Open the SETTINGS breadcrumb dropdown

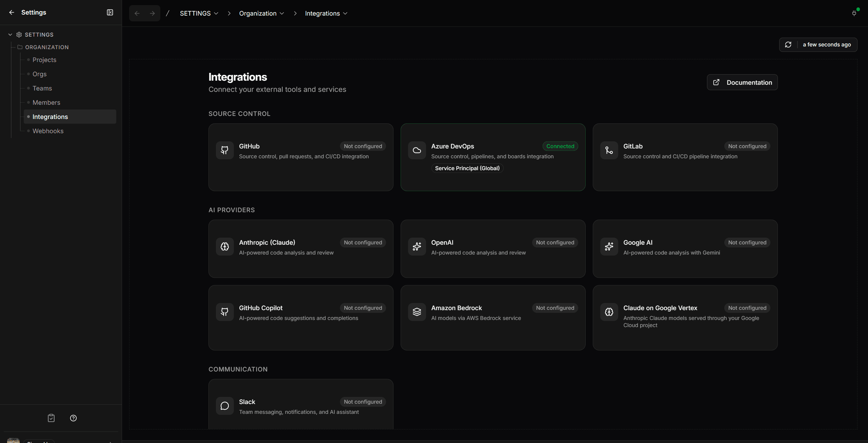coord(199,13)
